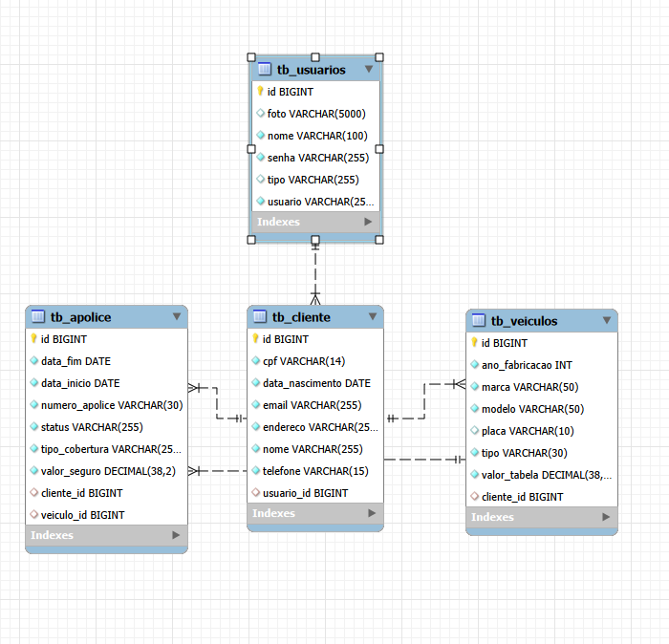
Task: Click foreign key diamond beside tb_apolice cliente_id
Action: pos(33,492)
